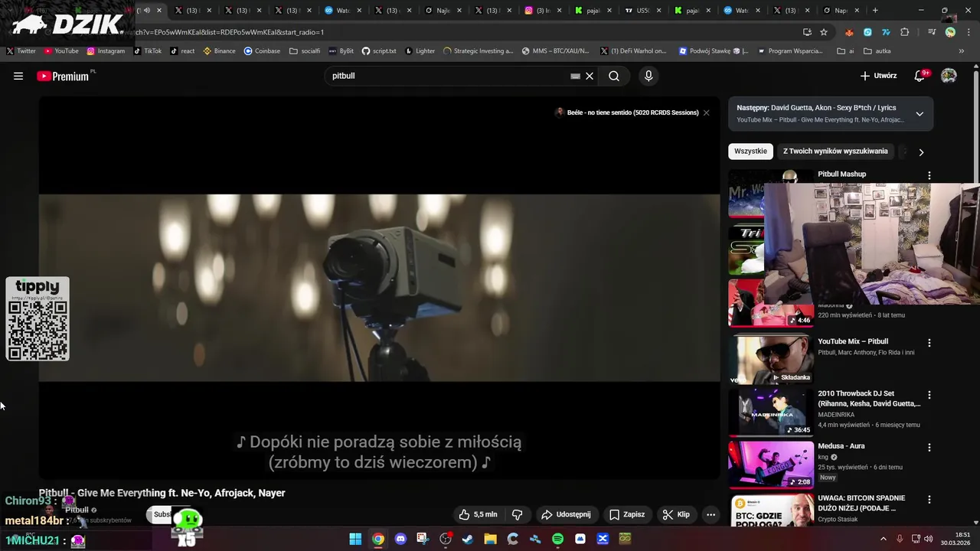
Task: Open the on-screen keyboard icon in search box
Action: 575,76
